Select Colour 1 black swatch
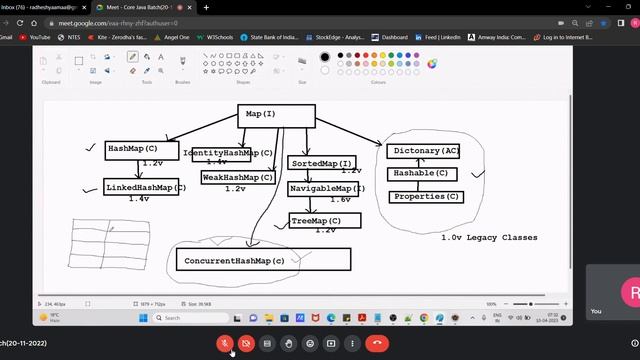The width and height of the screenshot is (640, 360). (324, 57)
